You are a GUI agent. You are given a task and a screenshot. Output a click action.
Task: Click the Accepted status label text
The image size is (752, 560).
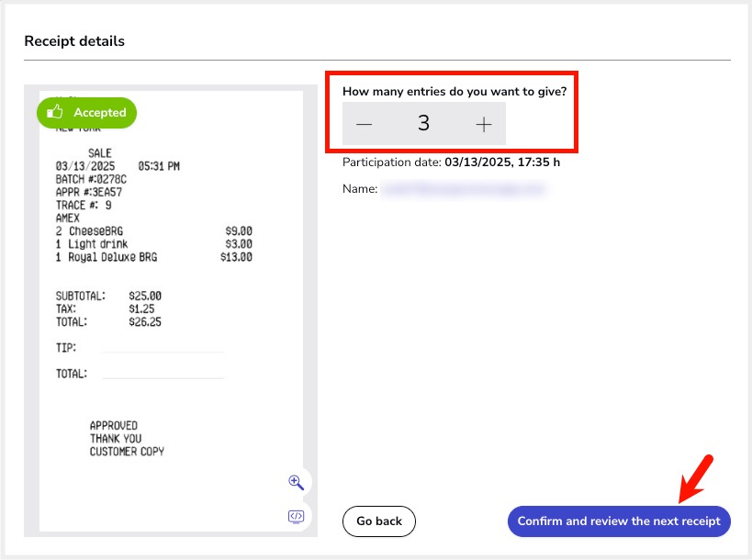click(99, 112)
